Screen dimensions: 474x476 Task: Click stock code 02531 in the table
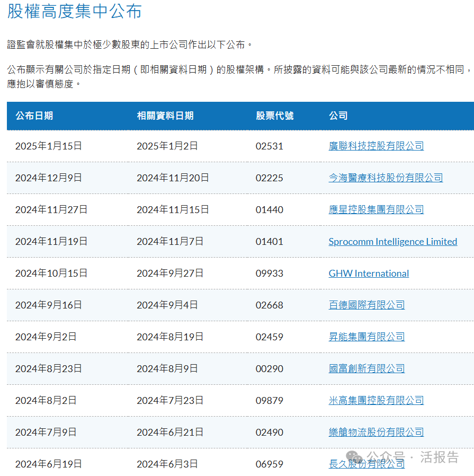pos(269,146)
